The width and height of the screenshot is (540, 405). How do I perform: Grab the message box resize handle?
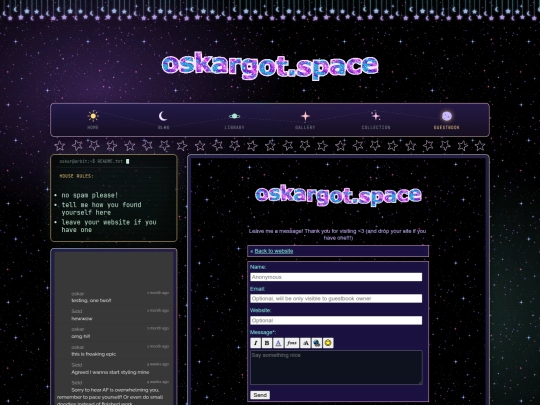coord(420,382)
